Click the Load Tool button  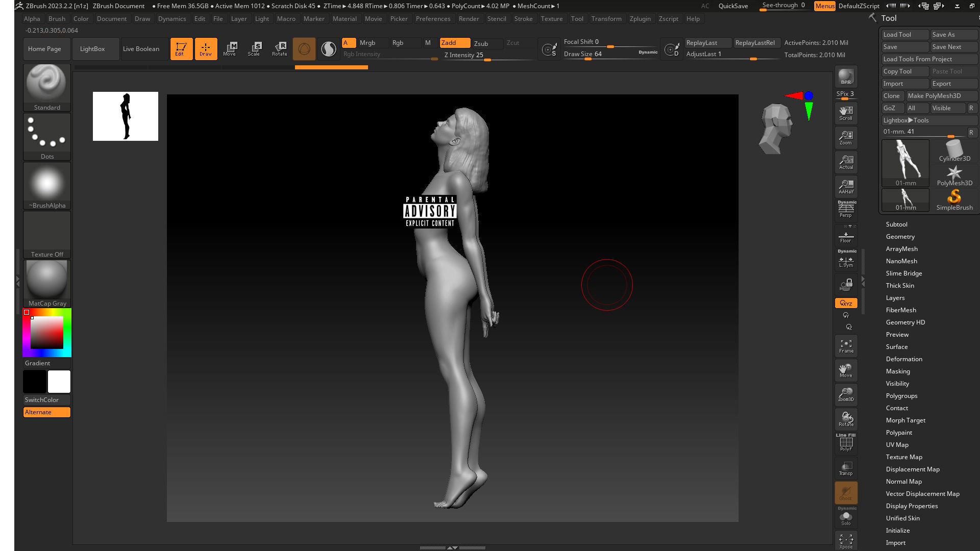(905, 35)
